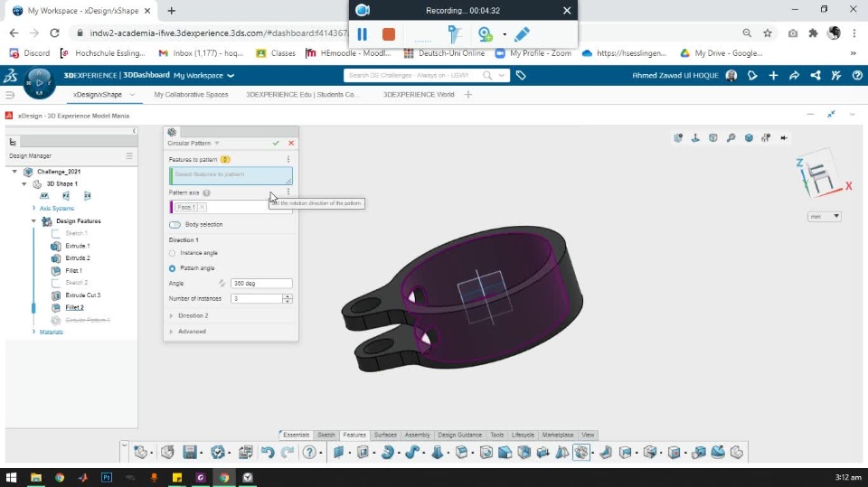Click the ZX plane icon under 3D Shape 1
Image resolution: width=868 pixels, height=487 pixels.
(88, 195)
